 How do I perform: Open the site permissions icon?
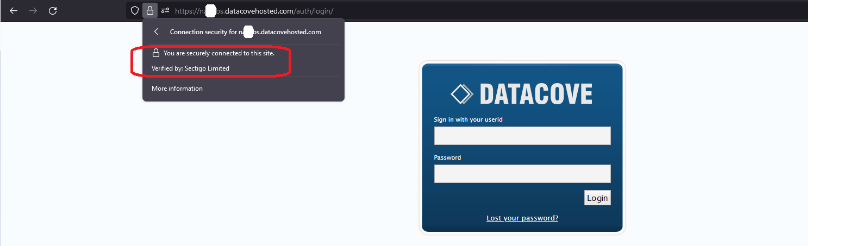165,10
